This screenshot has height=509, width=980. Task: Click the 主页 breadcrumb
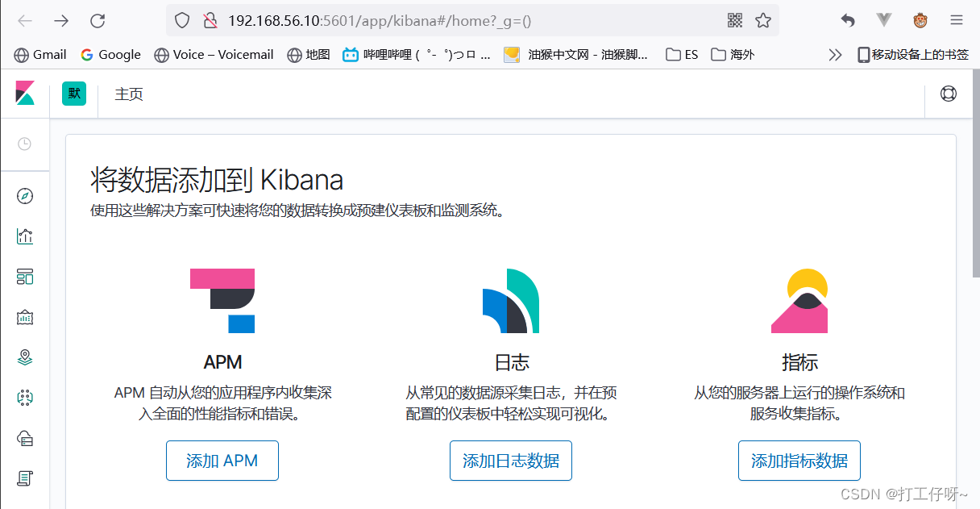click(129, 94)
